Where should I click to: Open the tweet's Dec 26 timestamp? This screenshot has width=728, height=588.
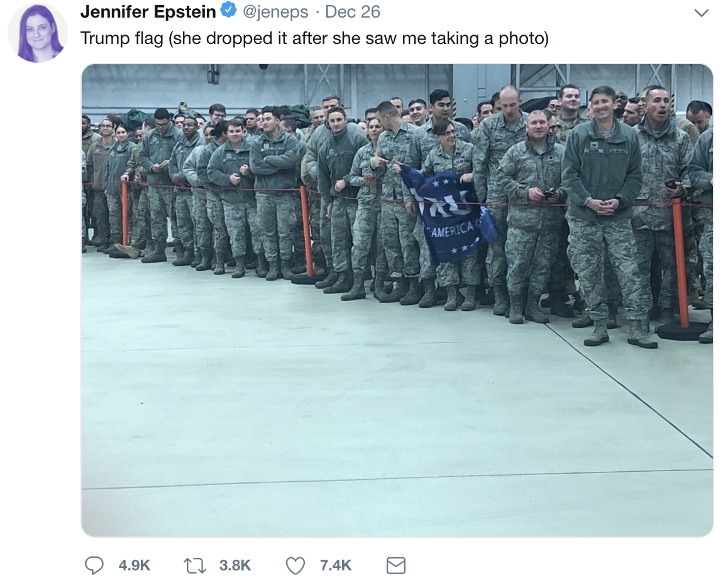(353, 11)
